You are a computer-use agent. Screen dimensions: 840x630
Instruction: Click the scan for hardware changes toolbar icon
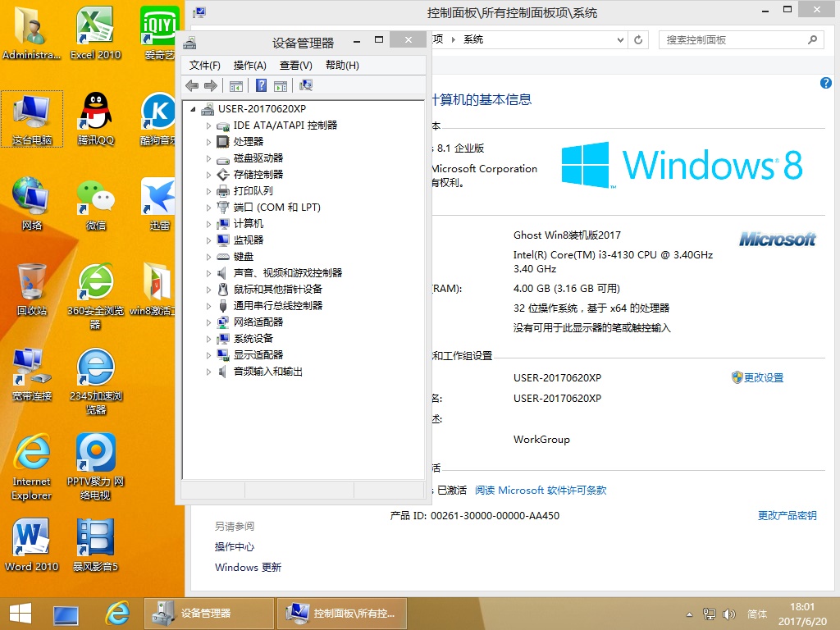click(304, 85)
